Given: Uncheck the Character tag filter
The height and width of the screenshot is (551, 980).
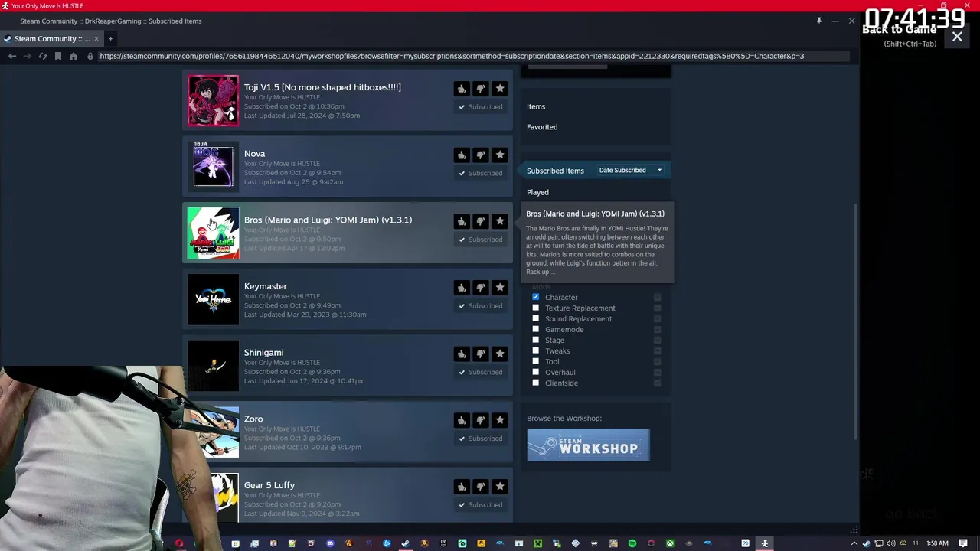Looking at the screenshot, I should click(x=535, y=297).
